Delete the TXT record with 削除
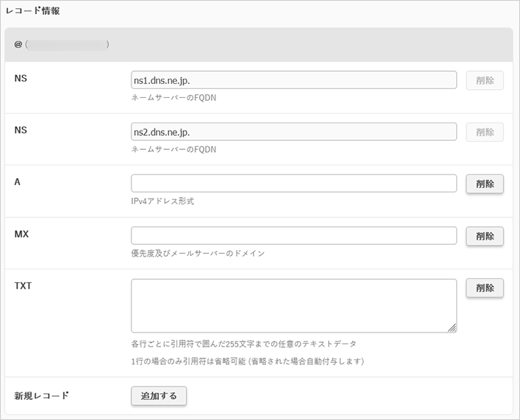The width and height of the screenshot is (520, 420). pos(484,288)
